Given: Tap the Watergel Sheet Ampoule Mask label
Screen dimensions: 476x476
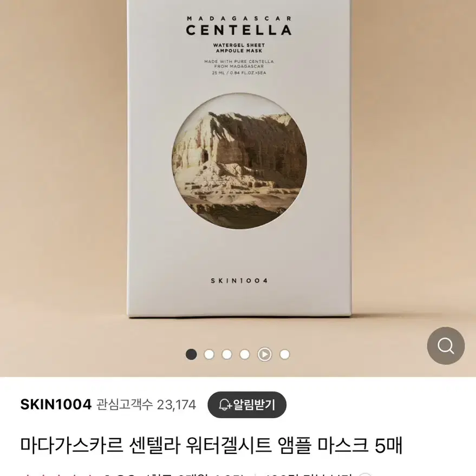Looking at the screenshot, I should click(239, 48).
